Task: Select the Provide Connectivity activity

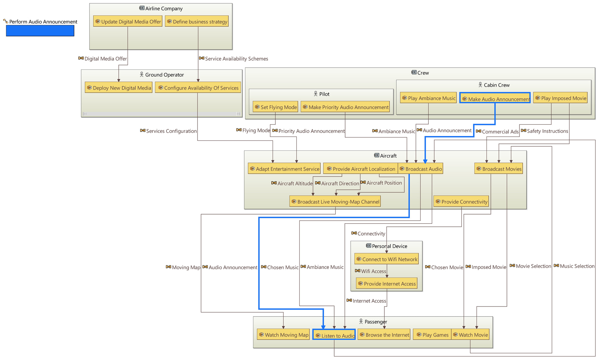Action: click(461, 202)
